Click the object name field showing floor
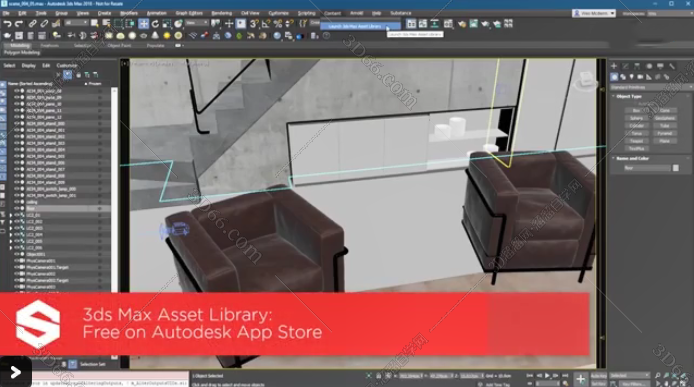This screenshot has width=694, height=387. [647, 168]
